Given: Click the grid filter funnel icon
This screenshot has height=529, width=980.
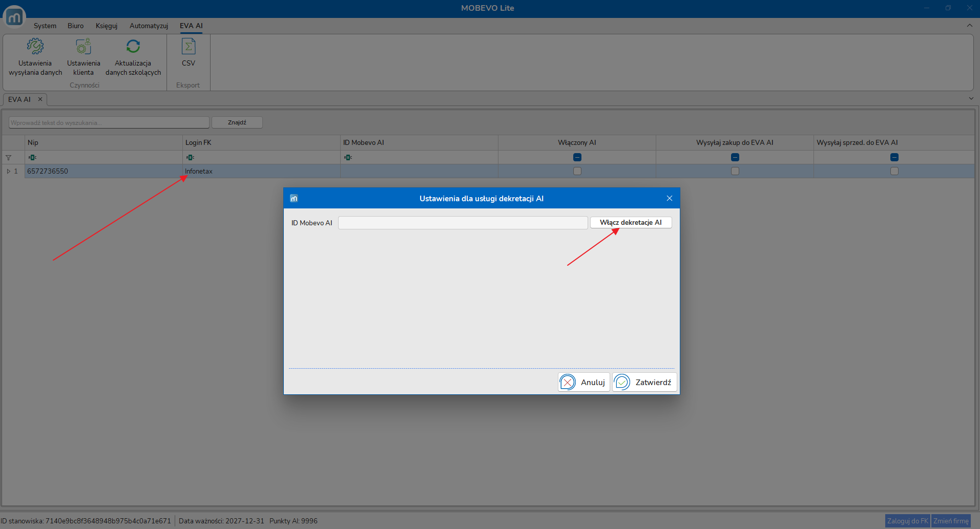Looking at the screenshot, I should coord(8,158).
